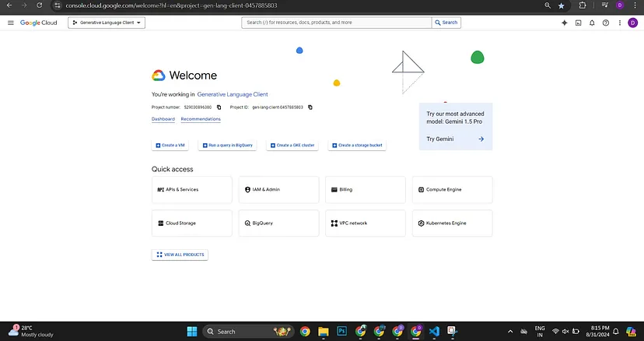Open Kubernetes Engine quick access card

pyautogui.click(x=452, y=223)
